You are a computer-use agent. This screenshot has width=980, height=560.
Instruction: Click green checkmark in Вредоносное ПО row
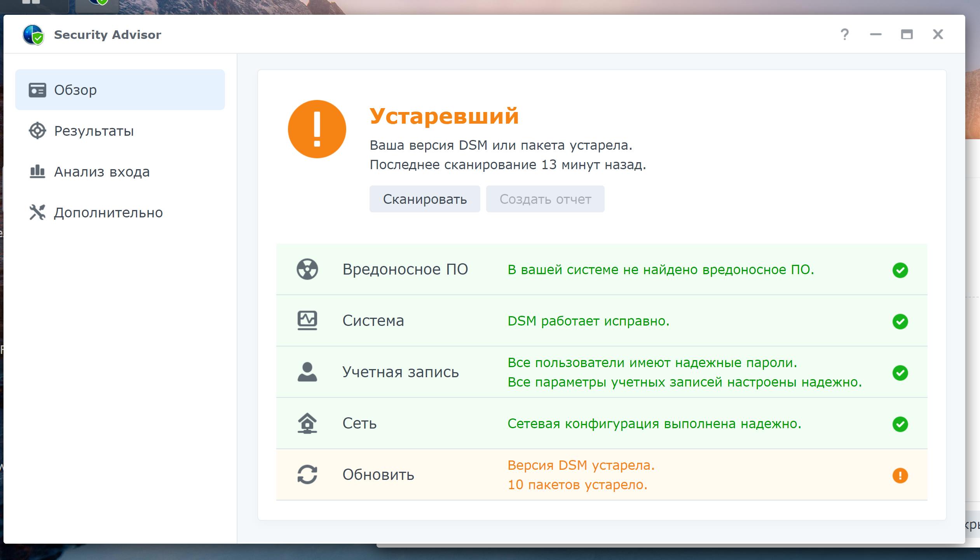tap(900, 270)
